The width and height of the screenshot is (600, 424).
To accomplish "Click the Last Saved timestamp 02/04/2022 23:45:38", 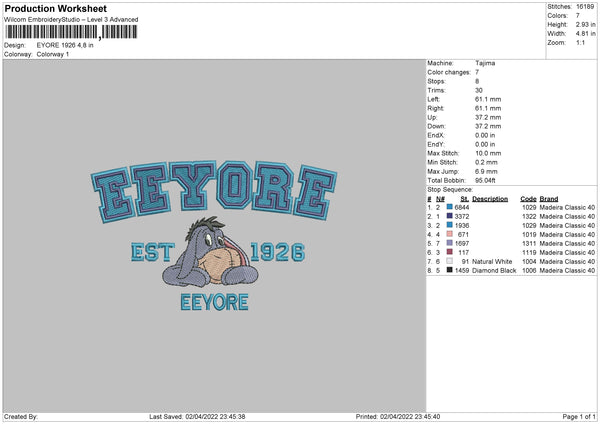I will pos(215,416).
